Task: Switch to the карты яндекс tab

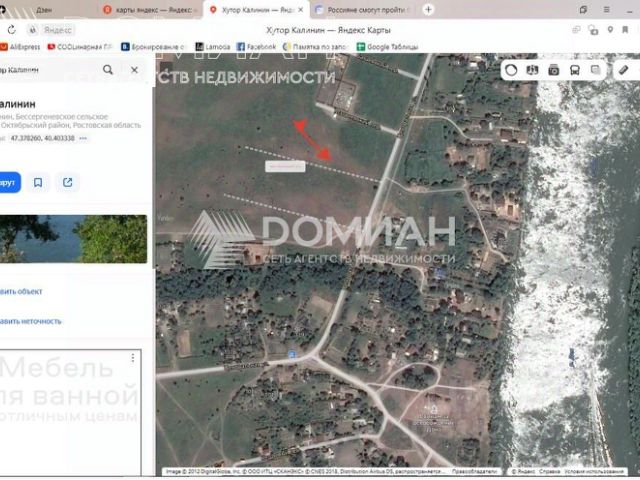Action: (x=151, y=10)
